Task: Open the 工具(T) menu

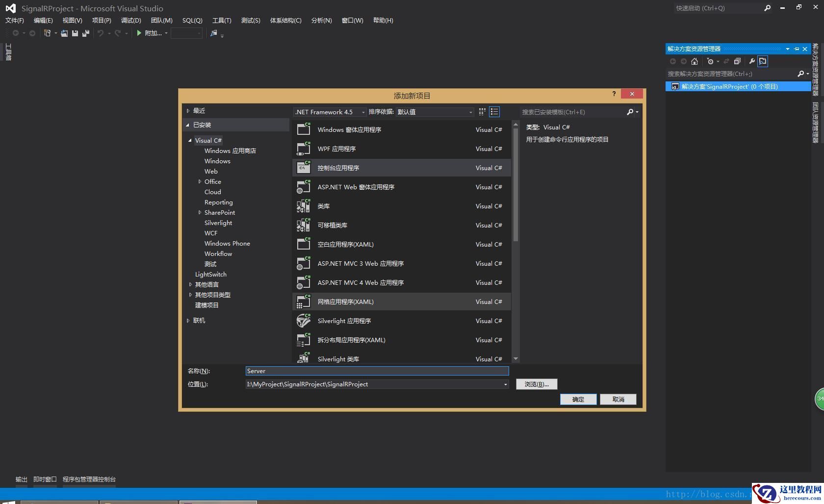Action: pos(222,21)
